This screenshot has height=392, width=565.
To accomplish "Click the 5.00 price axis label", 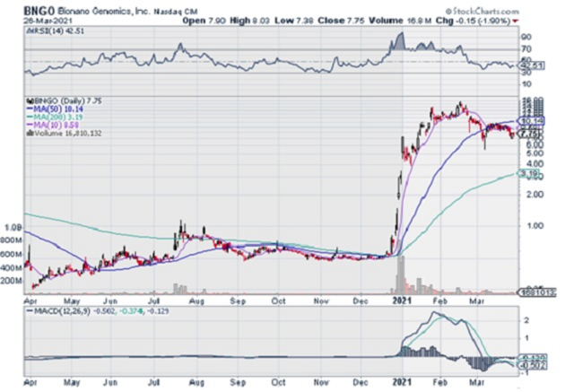I will tap(535, 153).
